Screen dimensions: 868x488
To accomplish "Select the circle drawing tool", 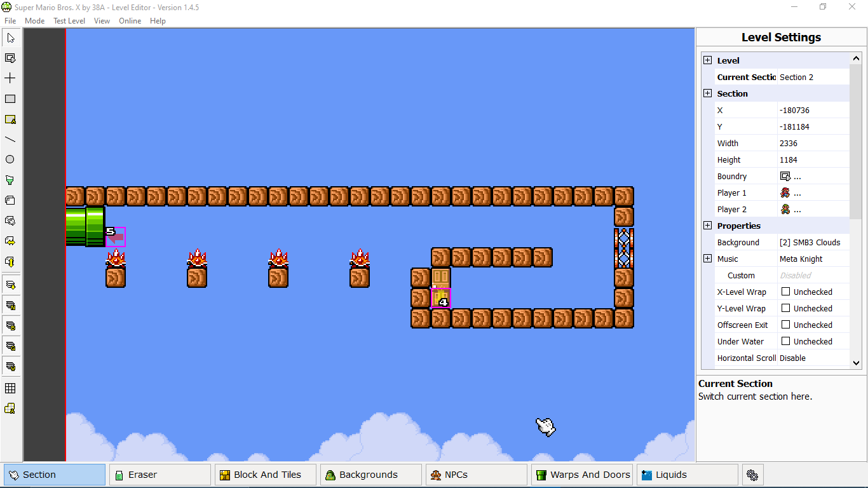I will coord(10,159).
